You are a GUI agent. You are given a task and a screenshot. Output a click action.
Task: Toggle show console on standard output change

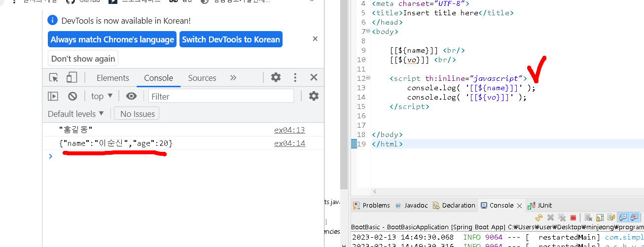(x=623, y=217)
